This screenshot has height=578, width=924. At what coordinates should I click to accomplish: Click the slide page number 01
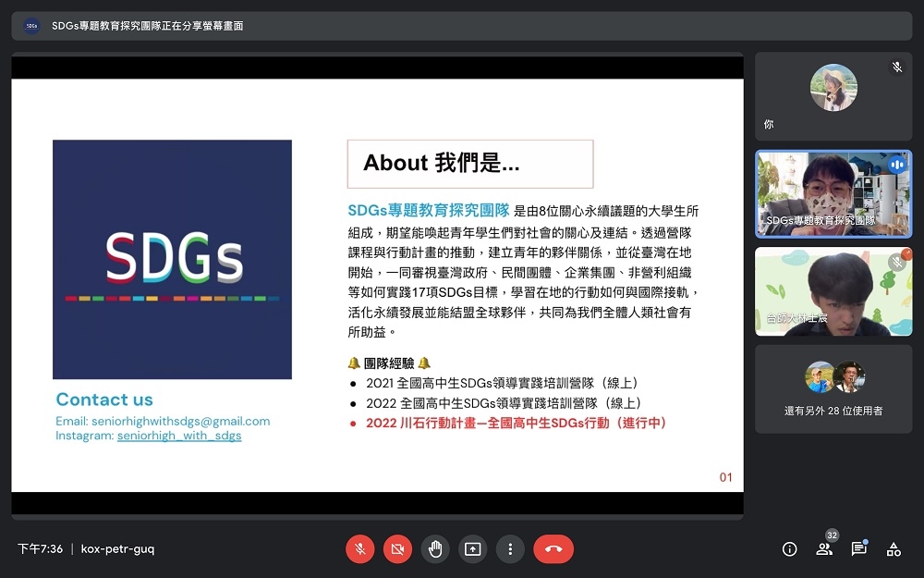726,477
